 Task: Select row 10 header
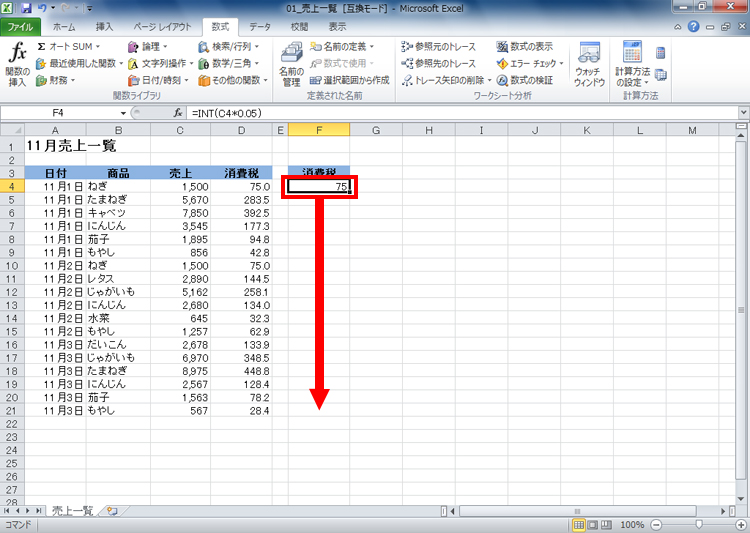12,266
